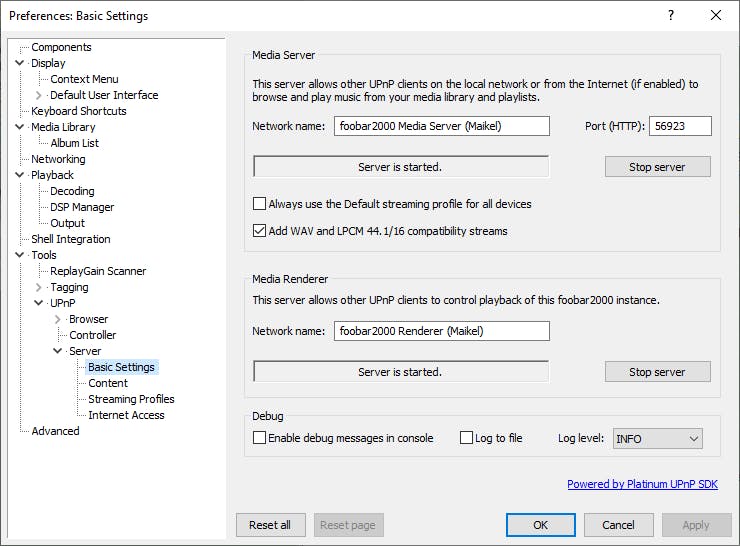Image resolution: width=740 pixels, height=546 pixels.
Task: Collapse the Display tree node
Action: (x=20, y=63)
